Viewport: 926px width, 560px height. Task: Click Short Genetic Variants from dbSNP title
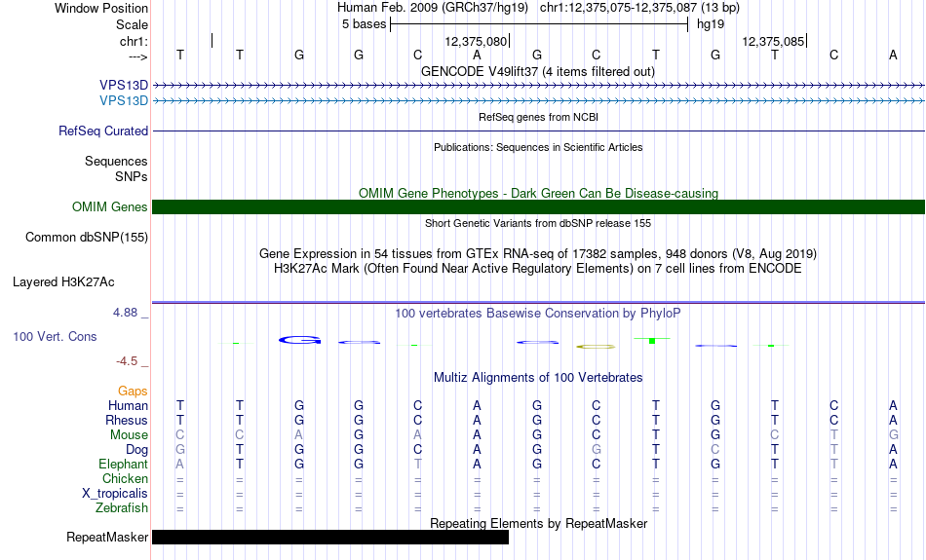pyautogui.click(x=538, y=224)
